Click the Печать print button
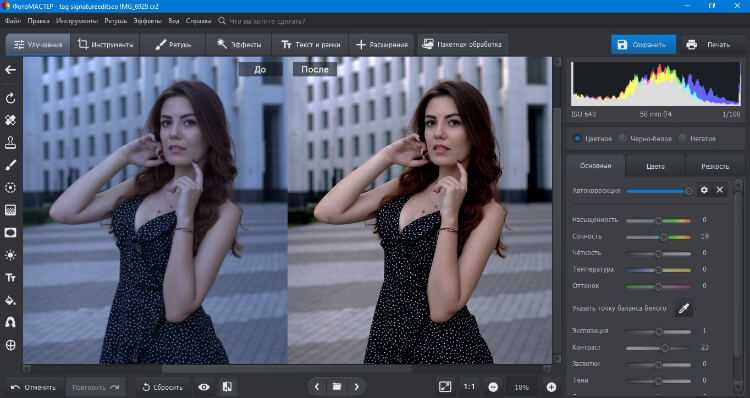This screenshot has height=398, width=750. (x=709, y=44)
